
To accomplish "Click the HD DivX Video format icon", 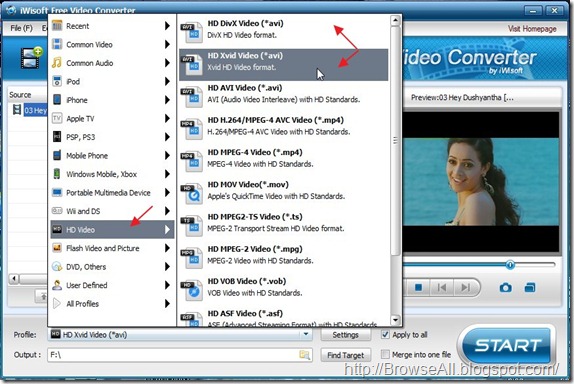I will pos(191,32).
